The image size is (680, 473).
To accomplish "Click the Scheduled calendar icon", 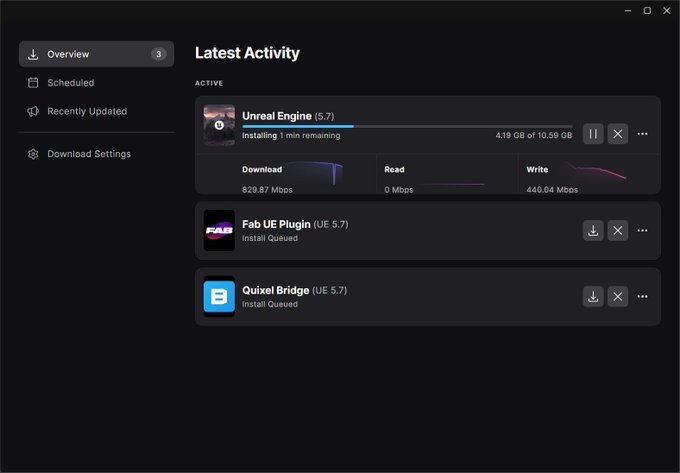I will 33,83.
